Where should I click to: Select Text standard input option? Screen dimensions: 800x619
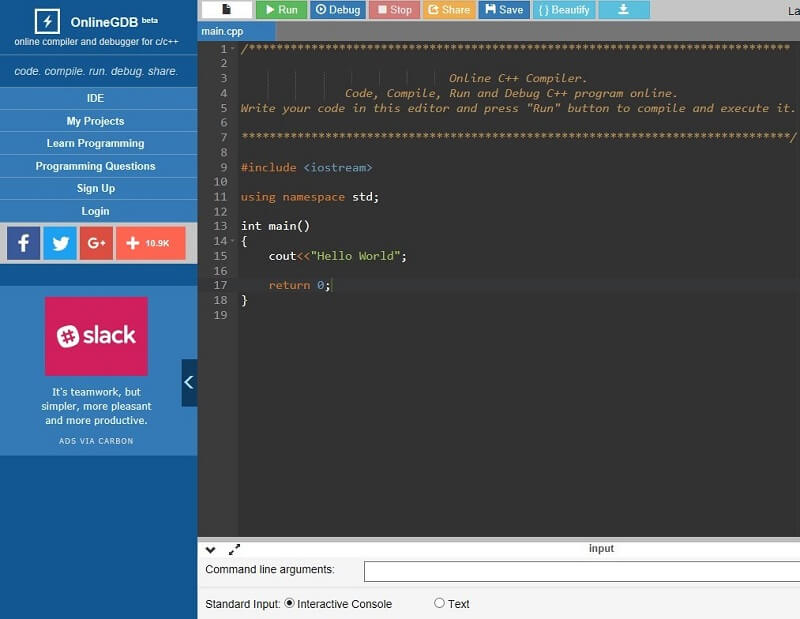tap(439, 603)
